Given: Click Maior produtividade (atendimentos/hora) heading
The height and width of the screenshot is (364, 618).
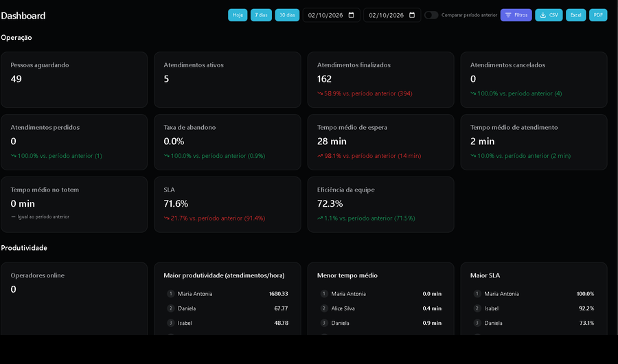Looking at the screenshot, I should point(224,275).
